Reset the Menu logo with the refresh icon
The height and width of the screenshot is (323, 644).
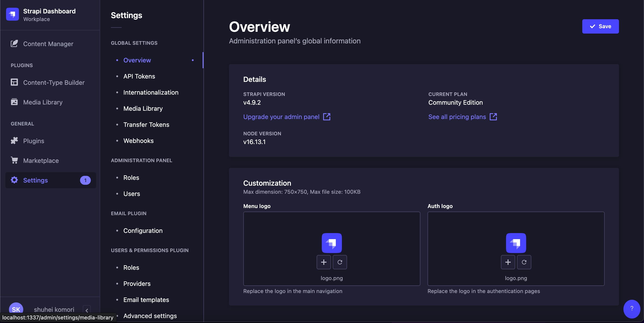pyautogui.click(x=340, y=262)
